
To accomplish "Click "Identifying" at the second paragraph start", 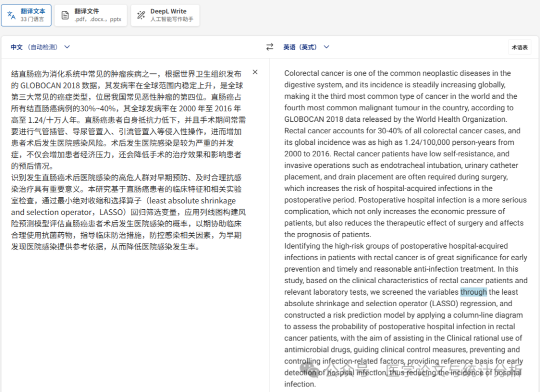I will [302, 246].
